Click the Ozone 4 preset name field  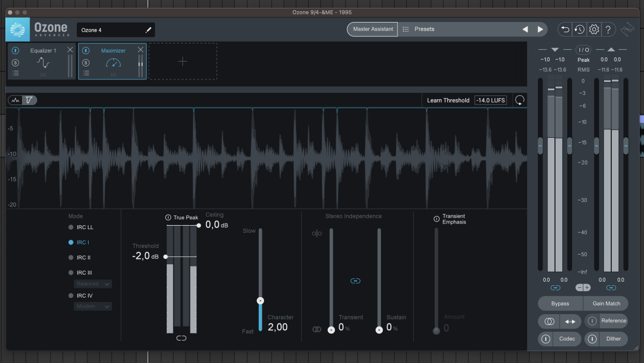point(116,30)
